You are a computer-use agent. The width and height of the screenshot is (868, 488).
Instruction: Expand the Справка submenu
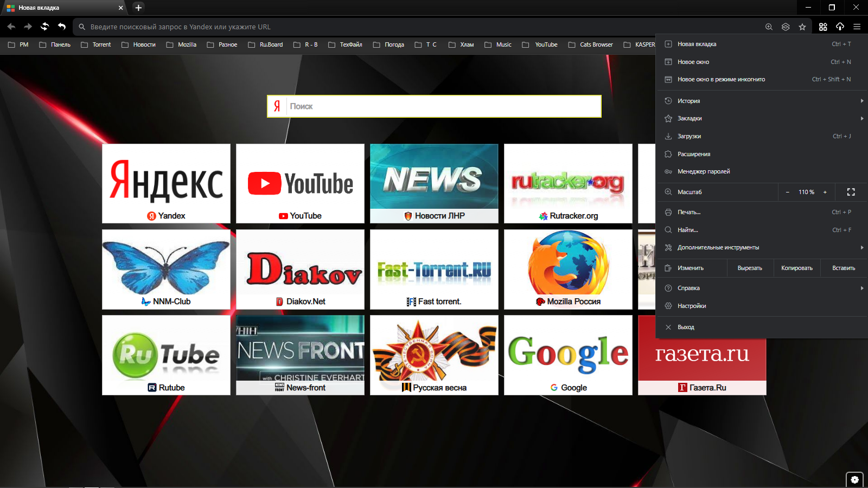(x=762, y=288)
